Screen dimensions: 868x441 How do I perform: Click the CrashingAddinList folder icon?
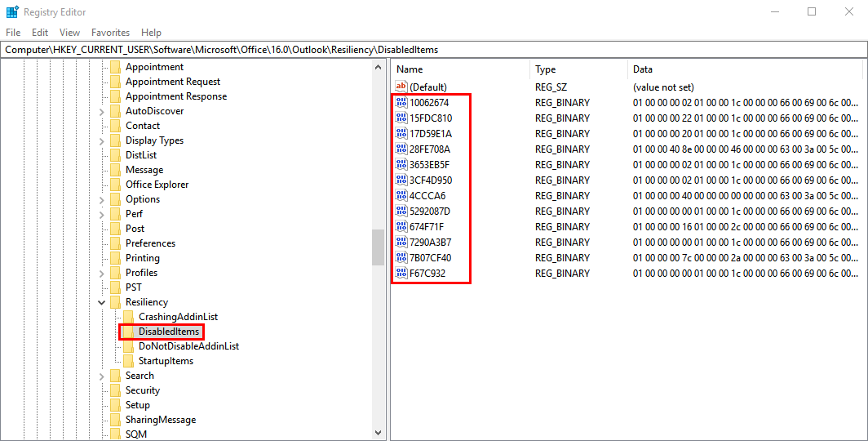pos(128,317)
